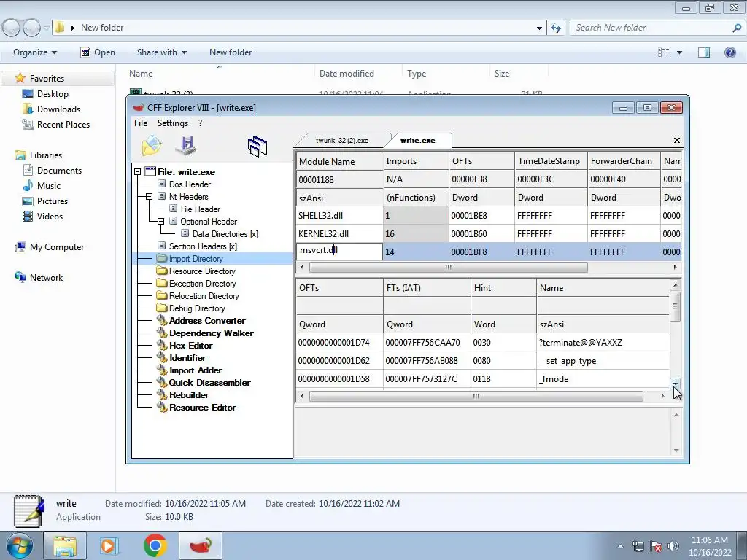
Task: Click the Open file toolbar icon in CFF Explorer
Action: point(152,145)
